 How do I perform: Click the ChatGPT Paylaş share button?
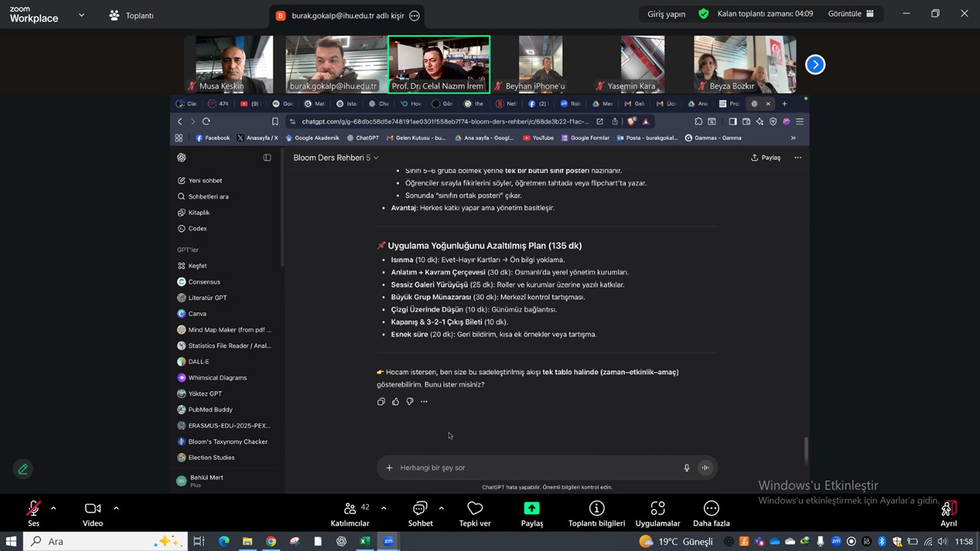766,158
